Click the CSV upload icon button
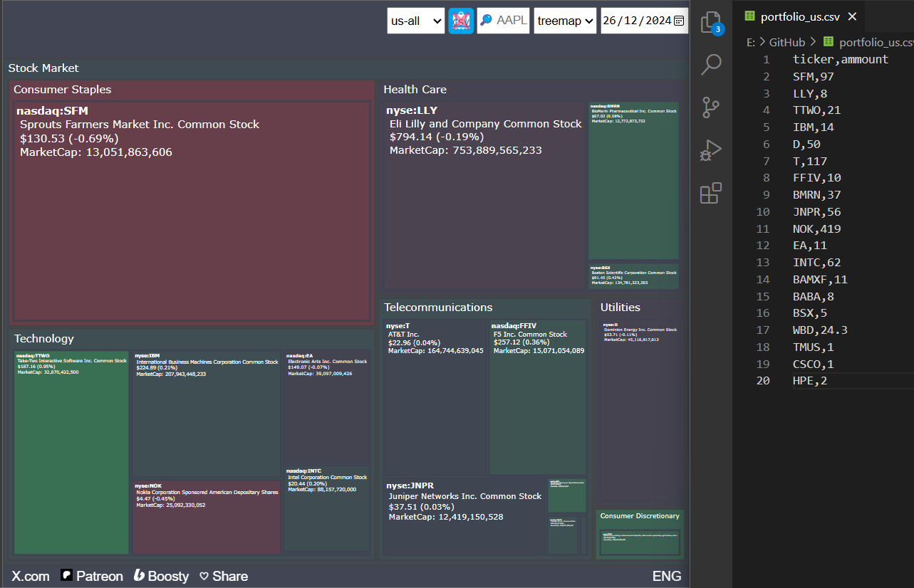The image size is (914, 588). (461, 21)
